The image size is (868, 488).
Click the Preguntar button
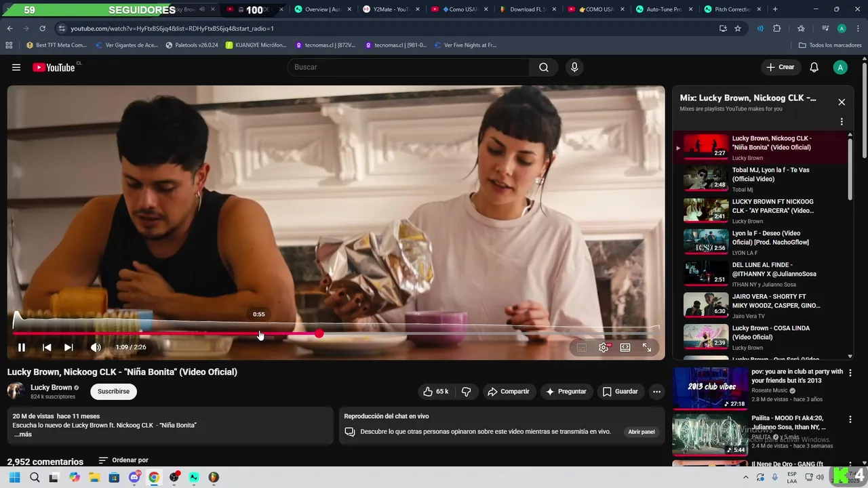(x=566, y=391)
